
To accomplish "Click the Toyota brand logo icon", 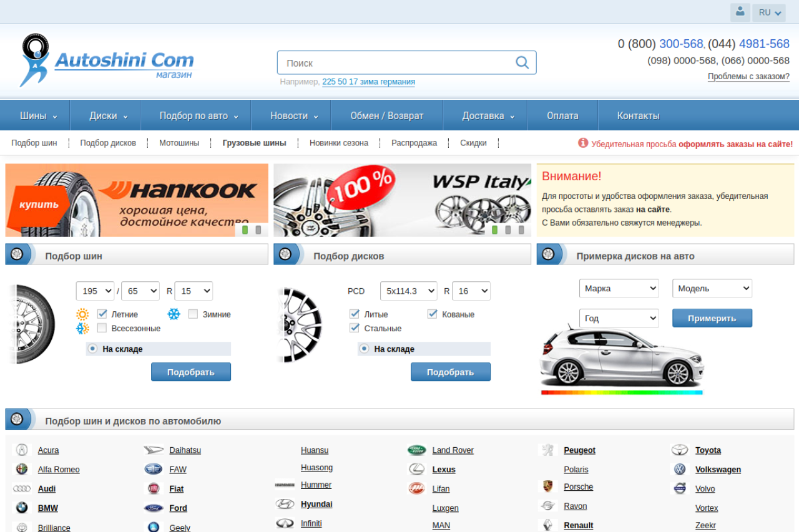I will (679, 450).
